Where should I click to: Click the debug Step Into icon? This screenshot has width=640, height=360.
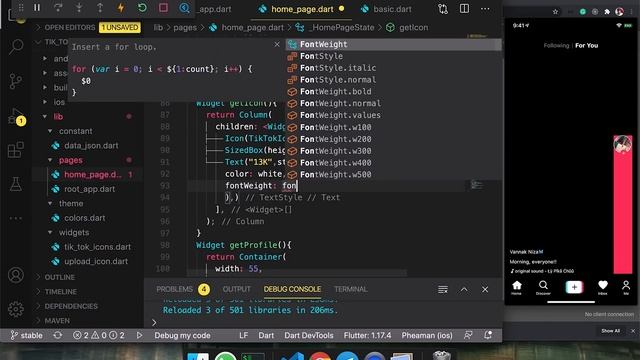(x=79, y=8)
